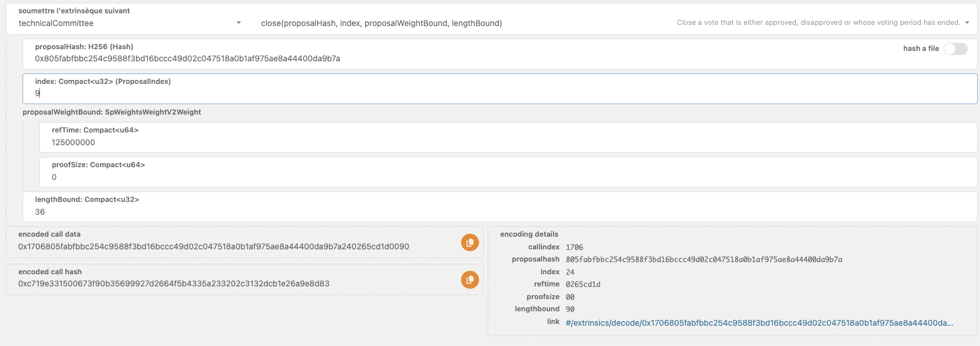Image resolution: width=980 pixels, height=346 pixels.
Task: Click the reftime encoded value 0265cd1d
Action: coord(583,284)
